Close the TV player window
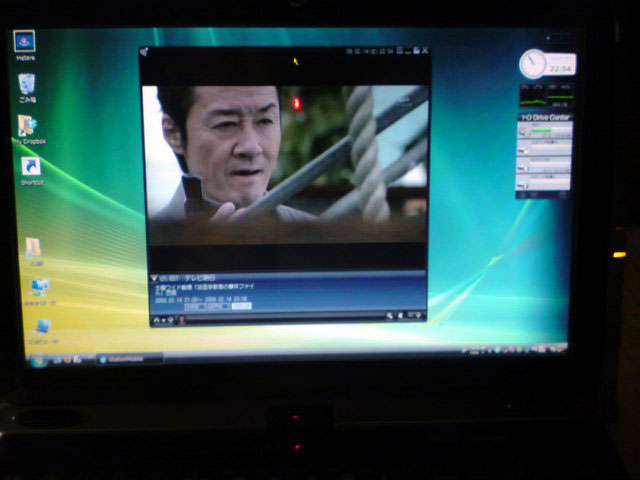This screenshot has height=480, width=640. pyautogui.click(x=425, y=50)
